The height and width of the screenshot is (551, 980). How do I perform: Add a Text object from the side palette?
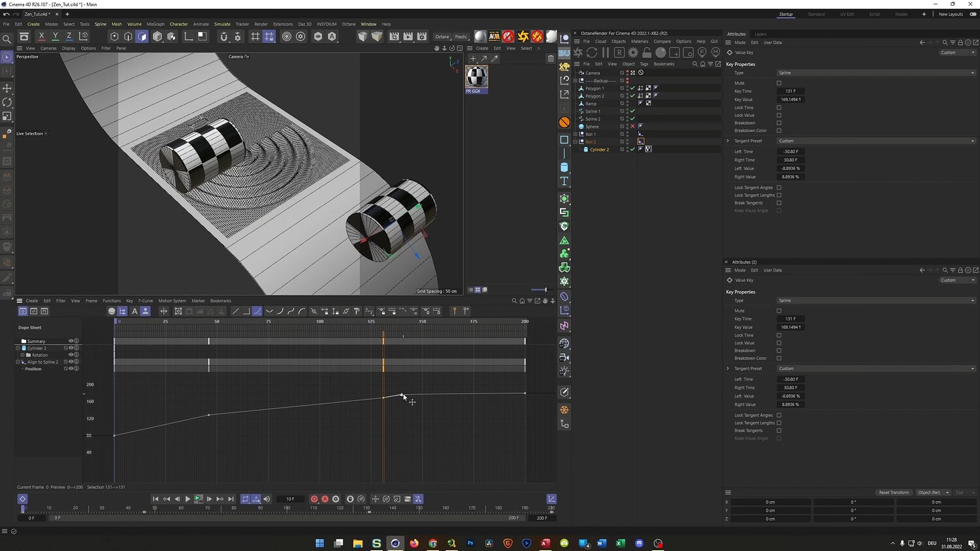564,181
